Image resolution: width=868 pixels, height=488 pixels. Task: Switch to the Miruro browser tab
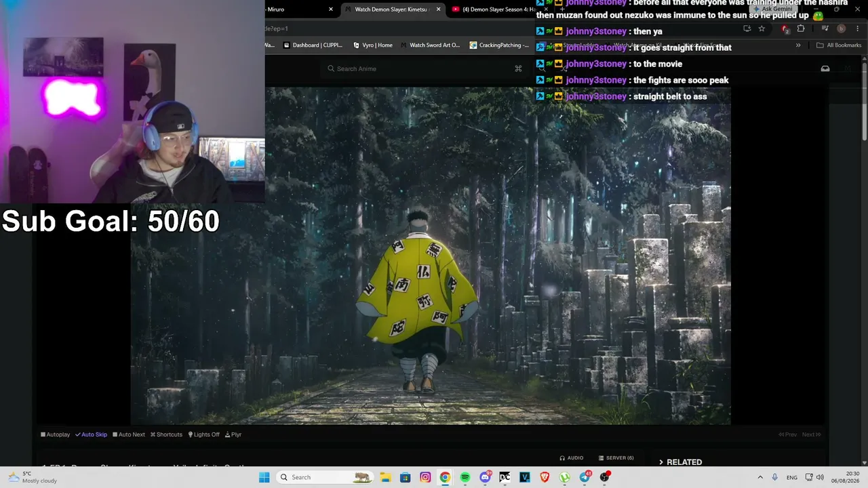click(298, 9)
